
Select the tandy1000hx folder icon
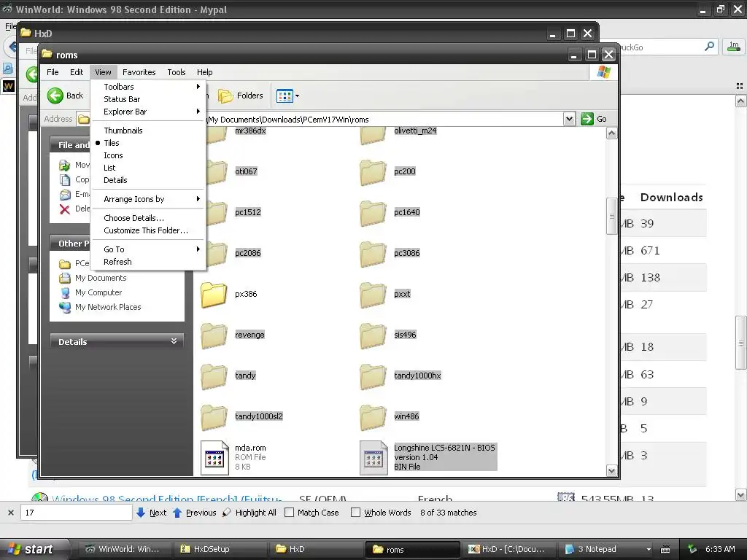(373, 376)
